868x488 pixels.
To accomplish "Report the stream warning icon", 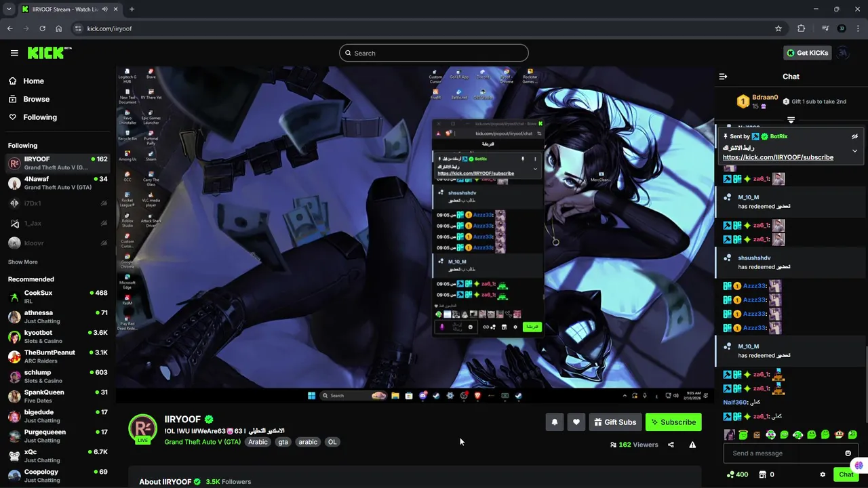I will [692, 445].
